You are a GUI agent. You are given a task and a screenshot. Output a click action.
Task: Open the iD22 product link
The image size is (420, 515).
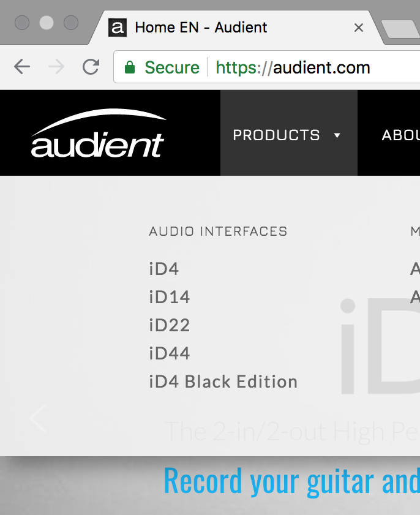point(170,326)
